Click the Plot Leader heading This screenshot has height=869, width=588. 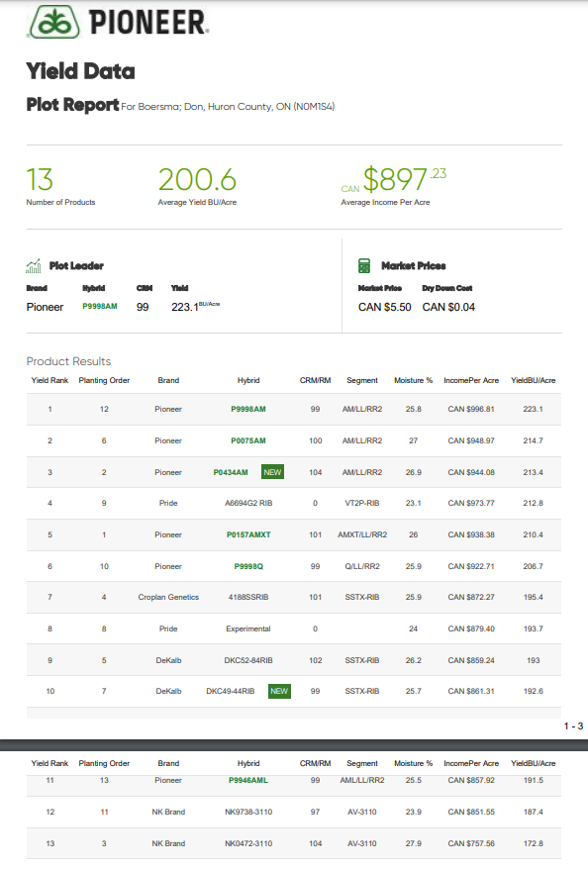(x=76, y=266)
